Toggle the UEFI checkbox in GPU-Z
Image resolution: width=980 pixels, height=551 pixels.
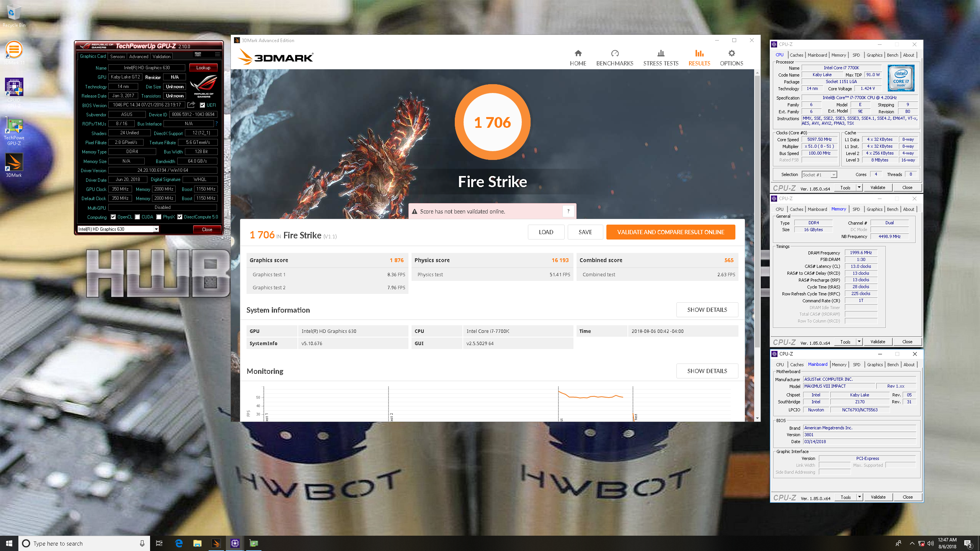coord(203,105)
